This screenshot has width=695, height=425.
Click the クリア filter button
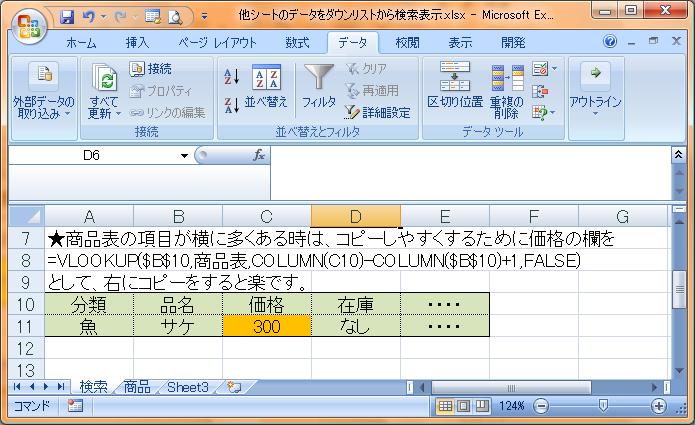pos(366,69)
